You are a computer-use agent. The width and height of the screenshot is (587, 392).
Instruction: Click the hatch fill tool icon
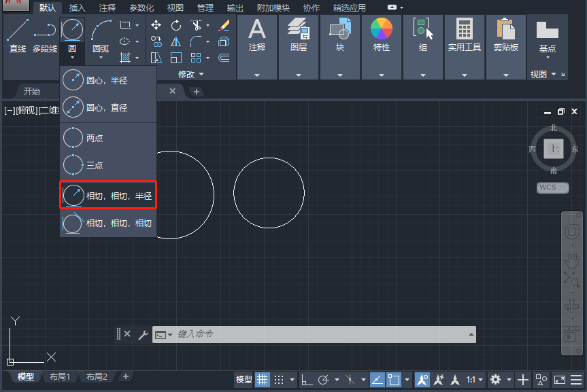[x=124, y=58]
